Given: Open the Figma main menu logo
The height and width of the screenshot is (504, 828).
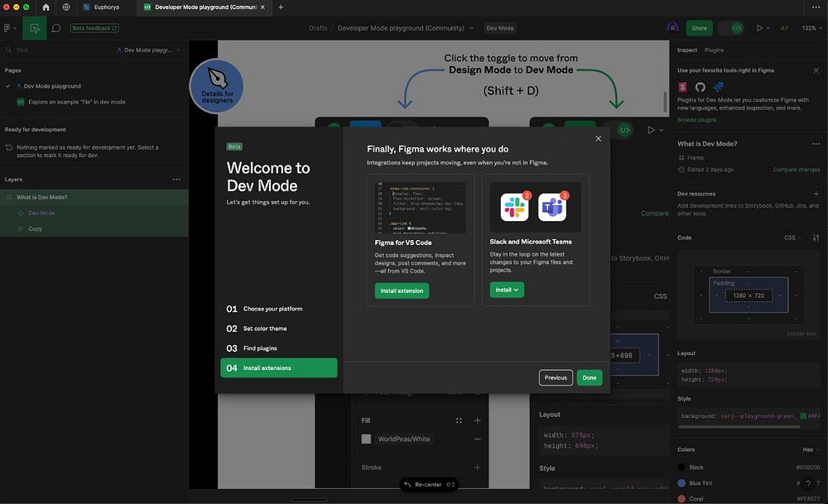Looking at the screenshot, I should [8, 28].
